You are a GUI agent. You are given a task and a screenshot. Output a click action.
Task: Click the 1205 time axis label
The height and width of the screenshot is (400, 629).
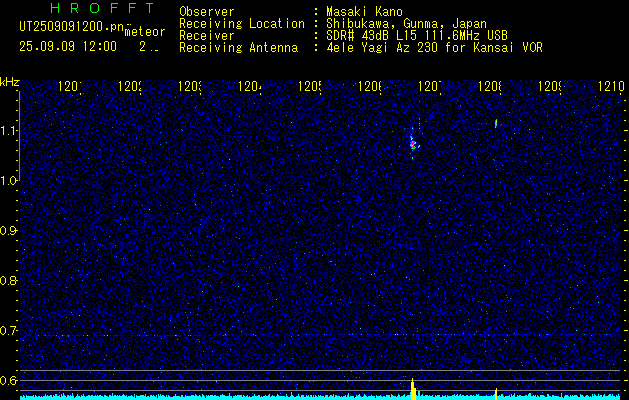[310, 86]
